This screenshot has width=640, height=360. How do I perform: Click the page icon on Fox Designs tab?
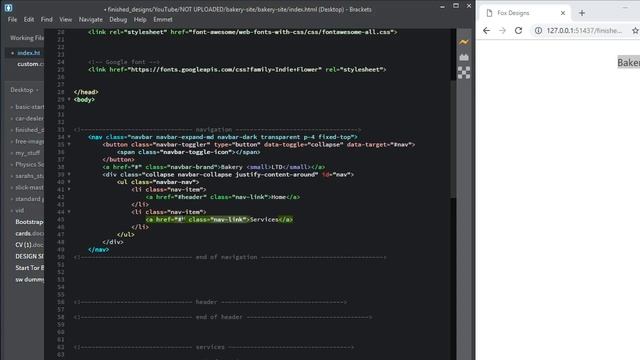489,13
